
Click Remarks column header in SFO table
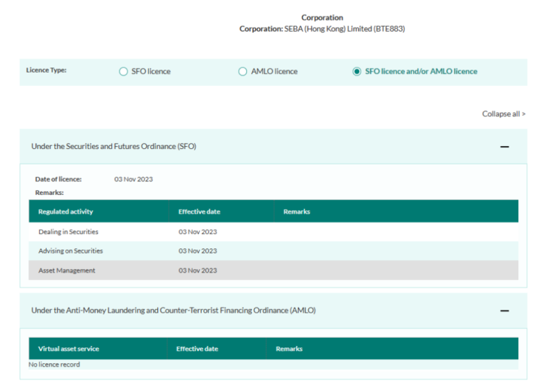(297, 212)
